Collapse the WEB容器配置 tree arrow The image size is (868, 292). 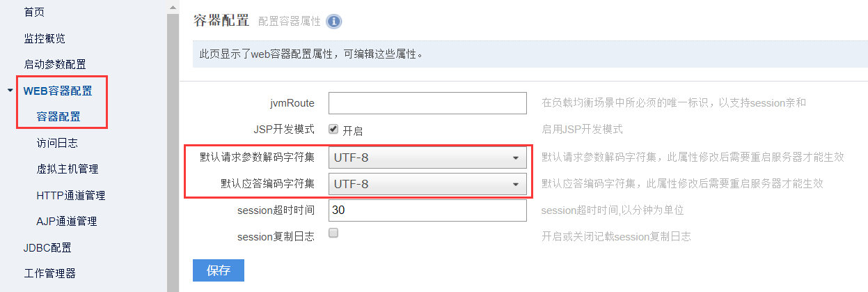click(9, 91)
